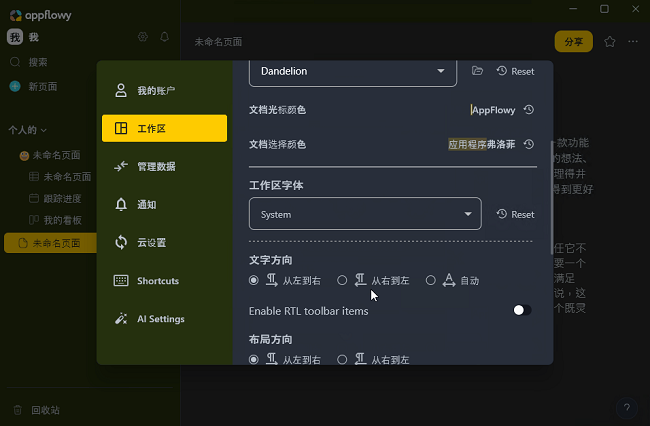The height and width of the screenshot is (426, 650).
Task: Open the 云设置 cloud settings tab
Action: pyautogui.click(x=164, y=243)
